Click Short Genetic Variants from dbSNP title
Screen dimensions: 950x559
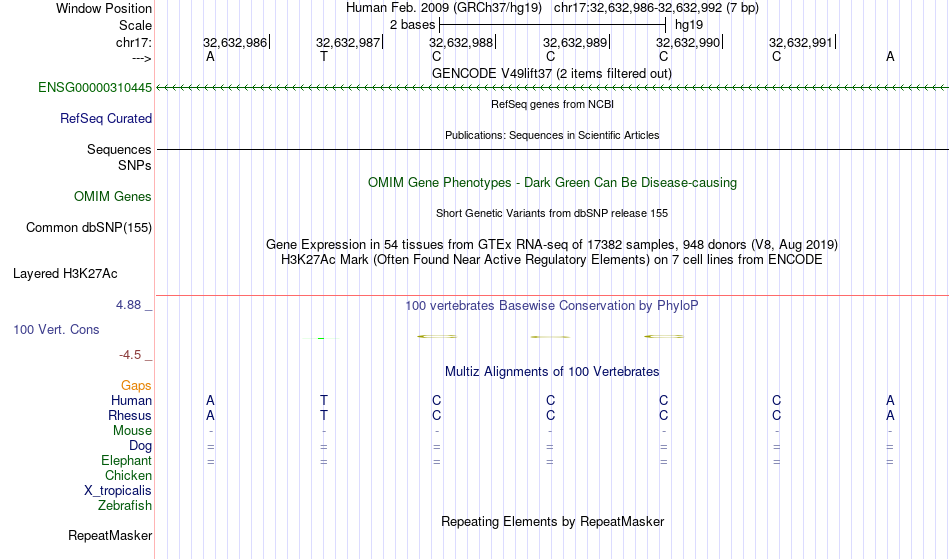coord(552,214)
